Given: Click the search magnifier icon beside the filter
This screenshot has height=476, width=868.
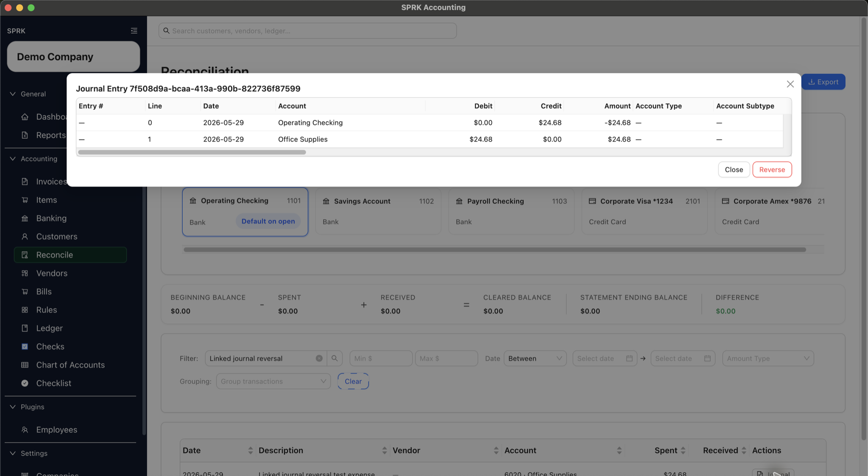Looking at the screenshot, I should [x=335, y=358].
